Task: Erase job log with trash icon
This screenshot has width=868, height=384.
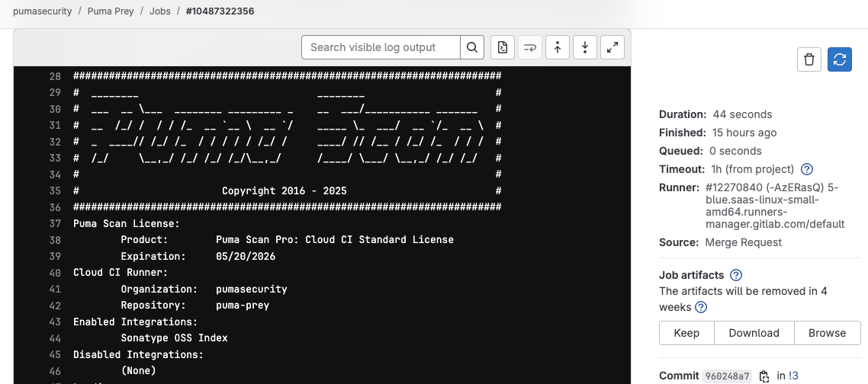Action: click(809, 59)
